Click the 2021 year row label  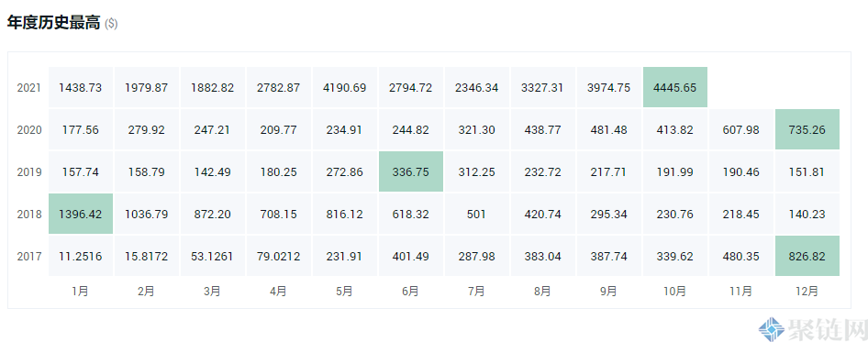[28, 87]
